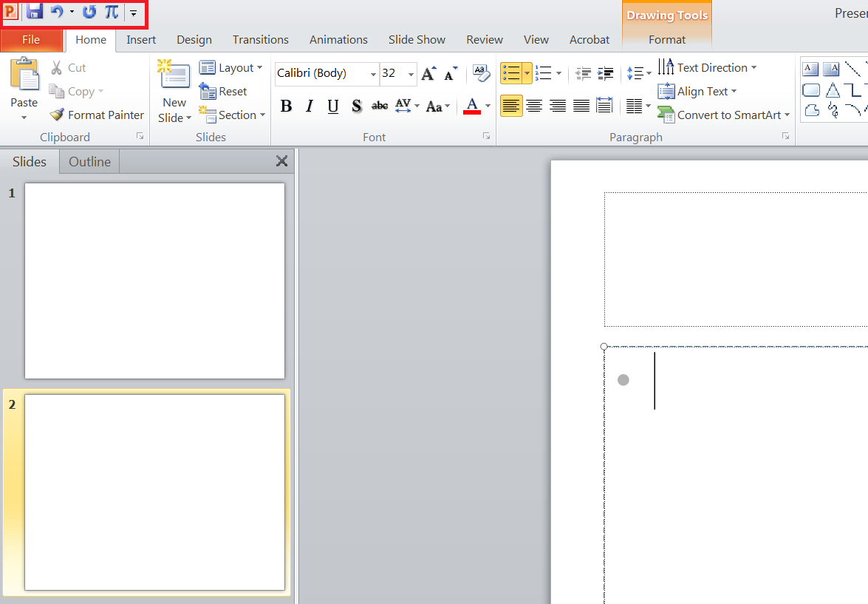Screen dimensions: 868x604
Task: Click Clear All Formatting icon
Action: (x=481, y=74)
